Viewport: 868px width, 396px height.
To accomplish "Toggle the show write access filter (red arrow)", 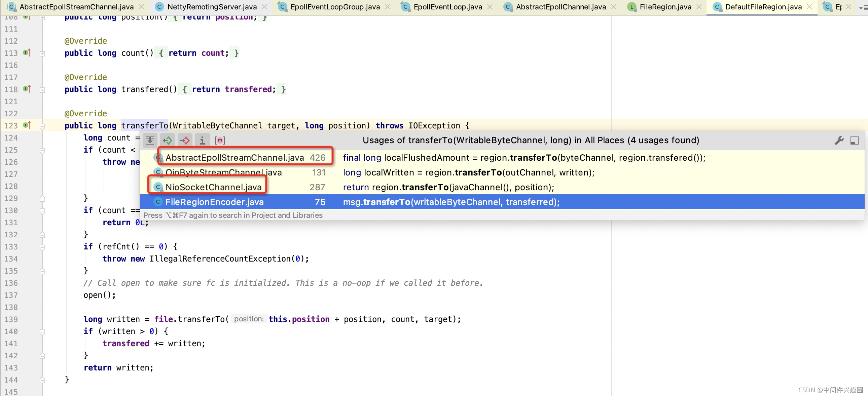I will 185,140.
